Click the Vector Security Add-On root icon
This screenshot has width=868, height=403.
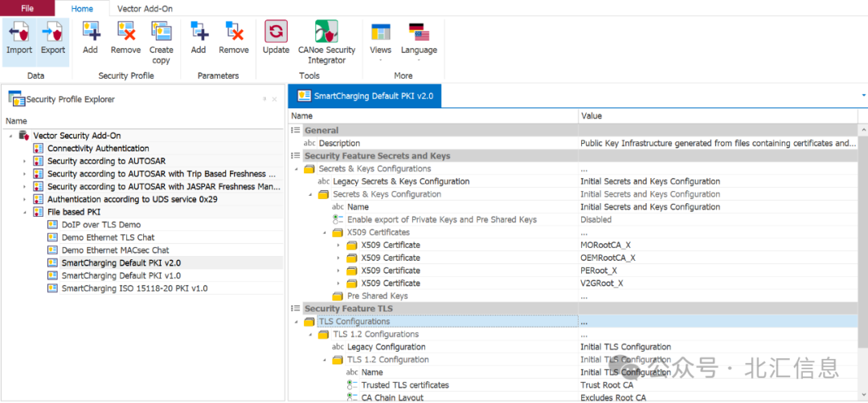[24, 136]
